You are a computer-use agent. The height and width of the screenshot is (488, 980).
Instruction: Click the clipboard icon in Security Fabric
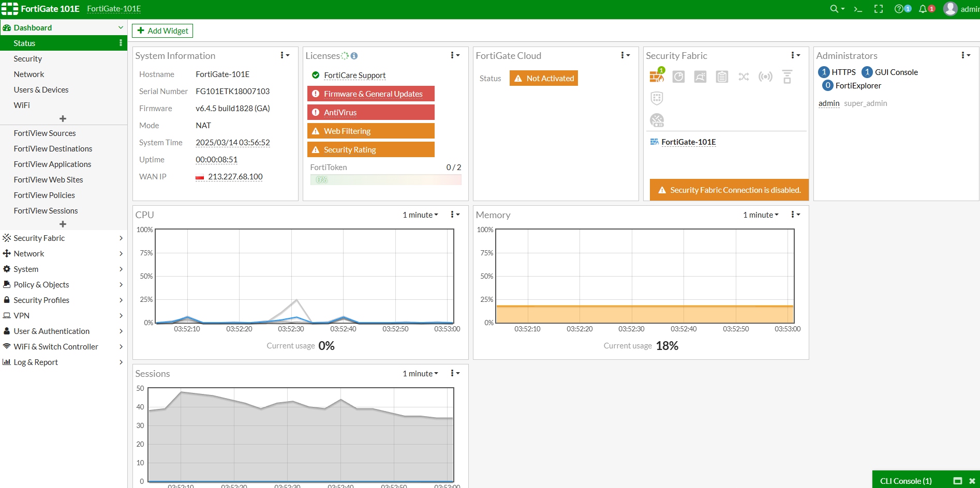pos(722,77)
